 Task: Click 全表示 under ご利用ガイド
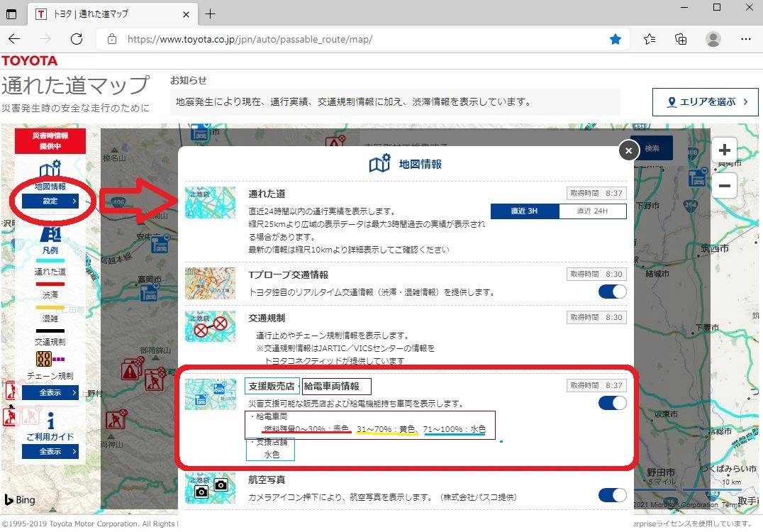pos(50,452)
